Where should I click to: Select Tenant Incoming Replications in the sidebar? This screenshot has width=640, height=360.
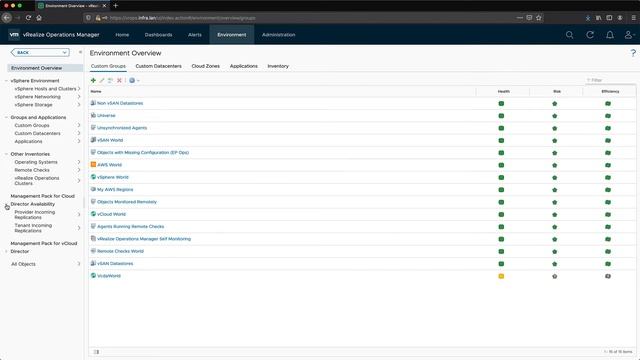point(33,228)
